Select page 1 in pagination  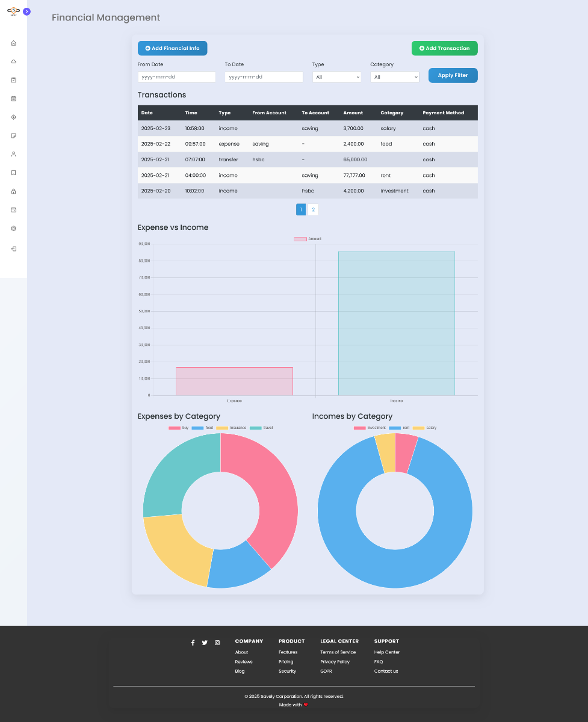[x=301, y=209]
